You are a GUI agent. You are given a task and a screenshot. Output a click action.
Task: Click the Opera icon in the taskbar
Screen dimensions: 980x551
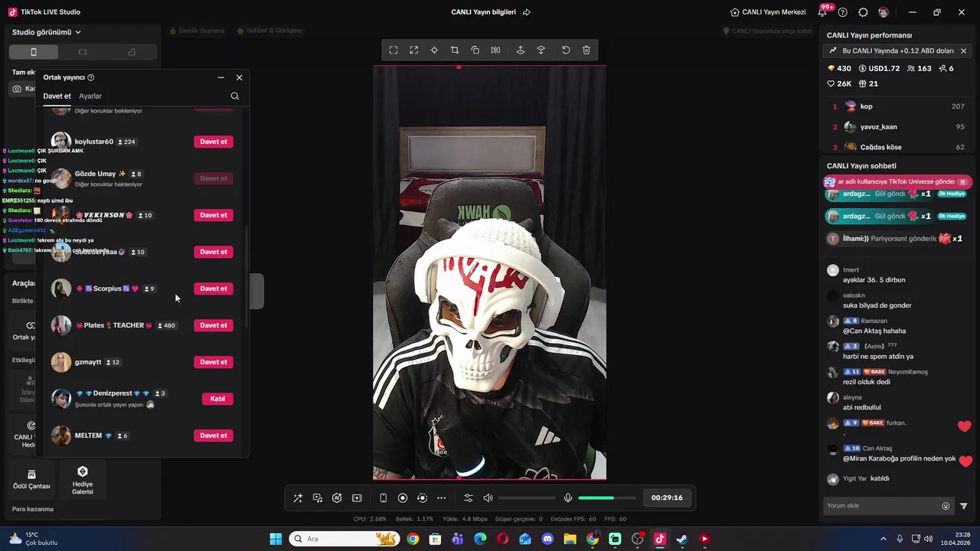point(502,539)
